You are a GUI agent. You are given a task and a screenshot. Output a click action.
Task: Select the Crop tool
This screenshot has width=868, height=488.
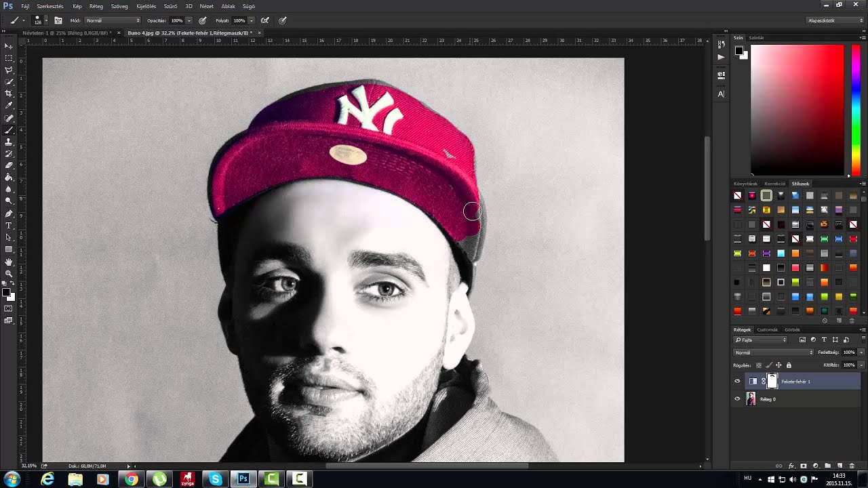(9, 94)
